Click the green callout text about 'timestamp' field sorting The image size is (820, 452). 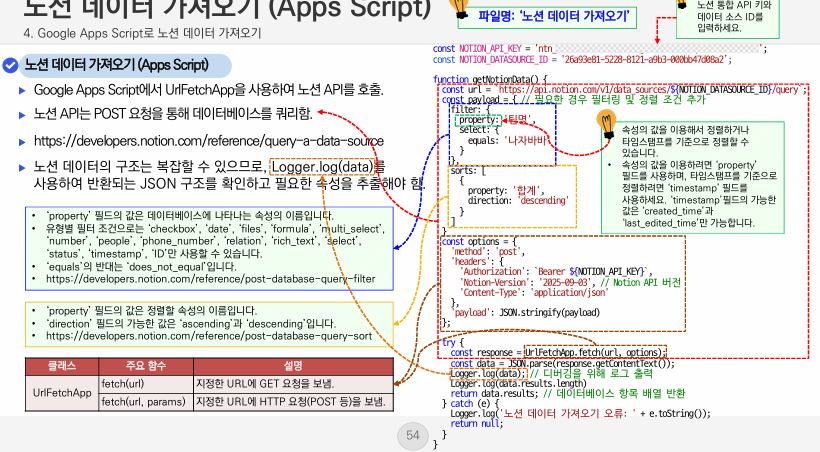pyautogui.click(x=699, y=194)
